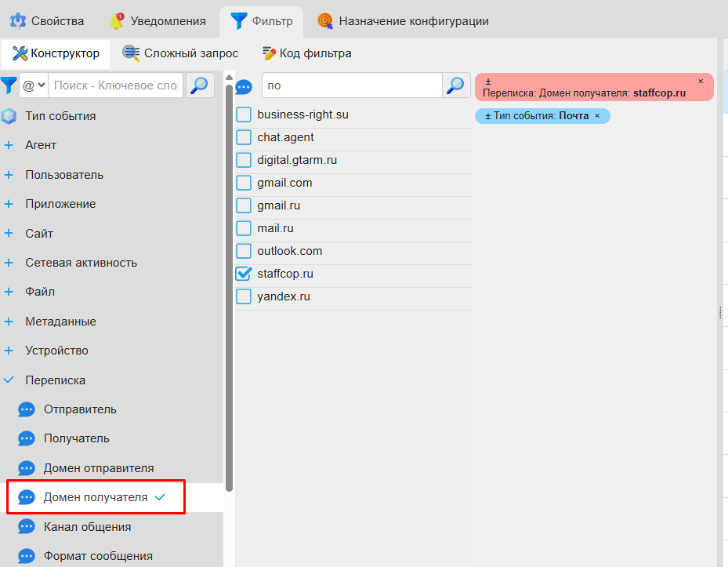Click the Формат сообщения chat bubble icon

pos(27,556)
